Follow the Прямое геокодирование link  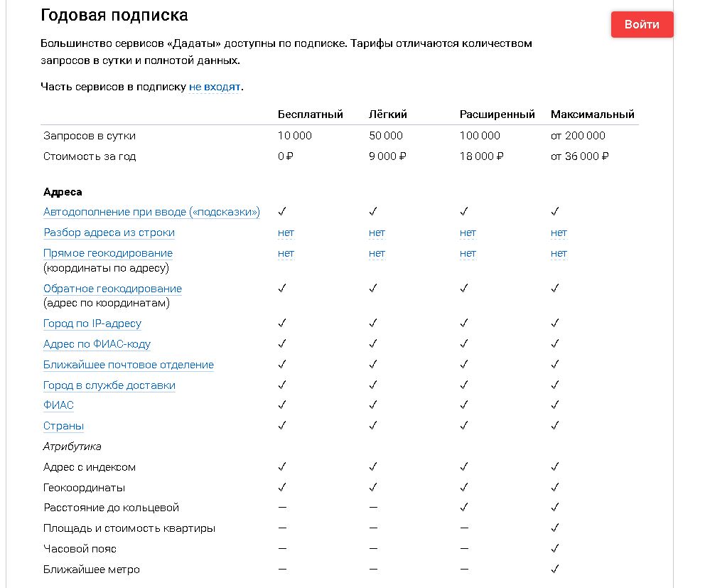108,253
